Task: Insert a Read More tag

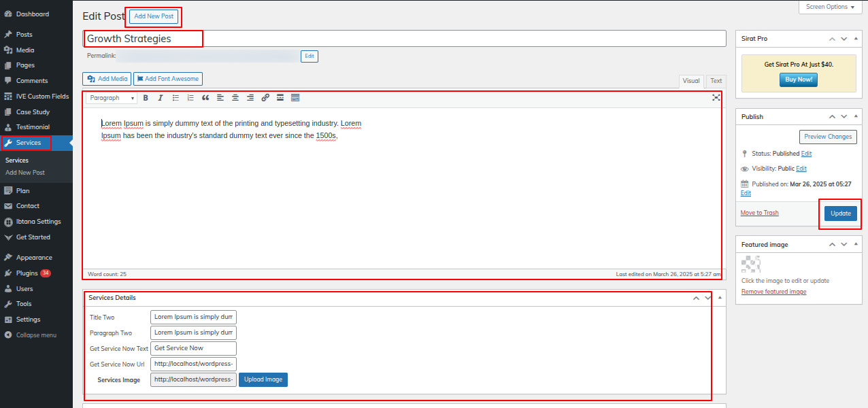Action: [280, 98]
